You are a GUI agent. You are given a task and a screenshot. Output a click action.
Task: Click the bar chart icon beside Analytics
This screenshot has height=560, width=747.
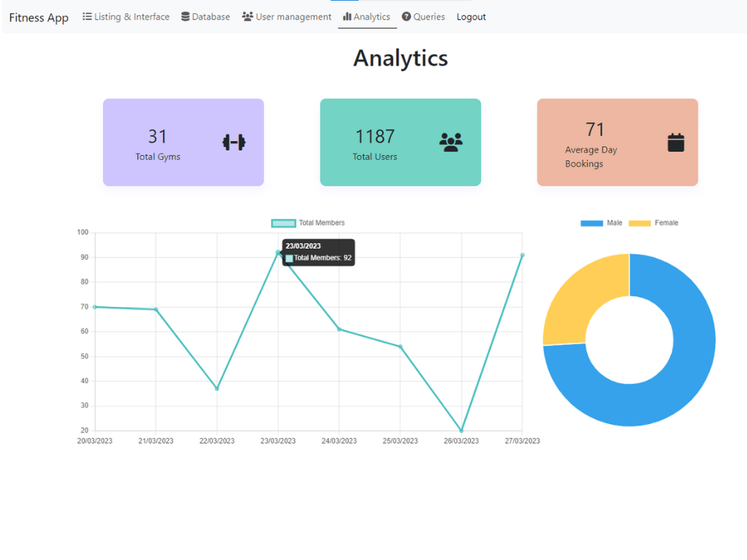pyautogui.click(x=347, y=16)
